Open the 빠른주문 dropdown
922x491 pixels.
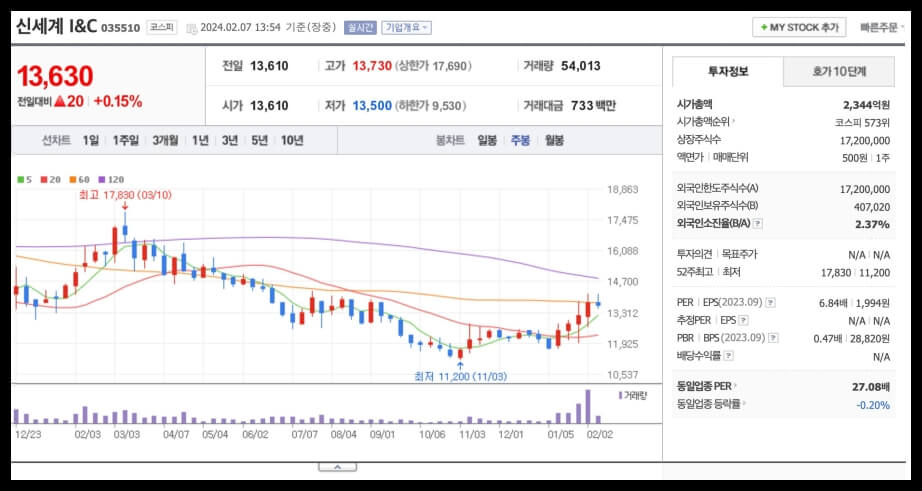coord(882,28)
